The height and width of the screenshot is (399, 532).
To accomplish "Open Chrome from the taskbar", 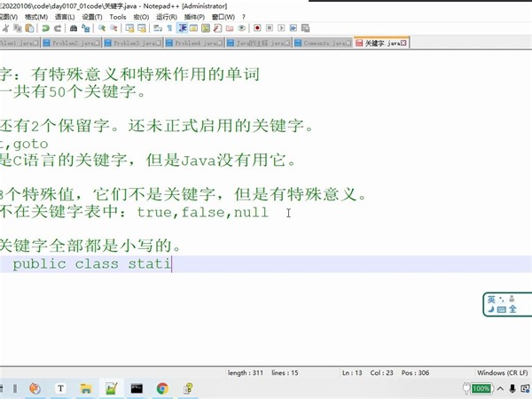I will [x=162, y=388].
